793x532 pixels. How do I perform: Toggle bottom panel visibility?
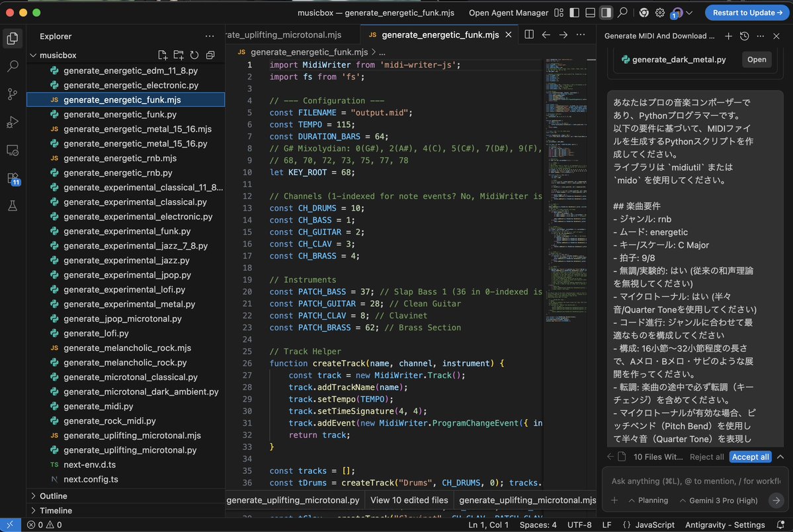point(590,13)
